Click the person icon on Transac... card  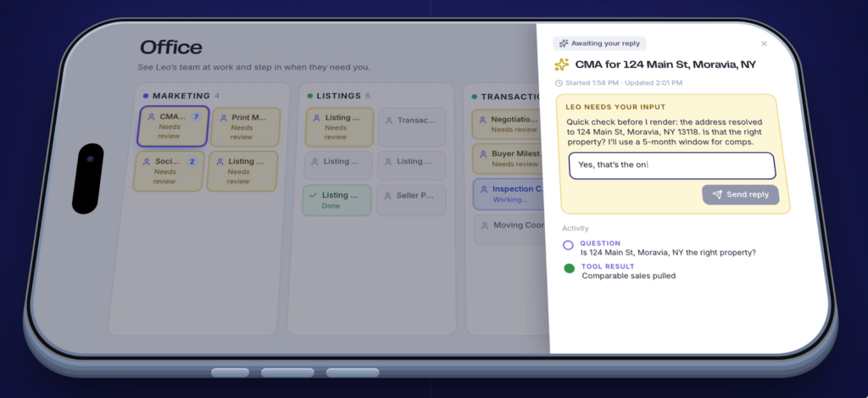[x=388, y=121]
